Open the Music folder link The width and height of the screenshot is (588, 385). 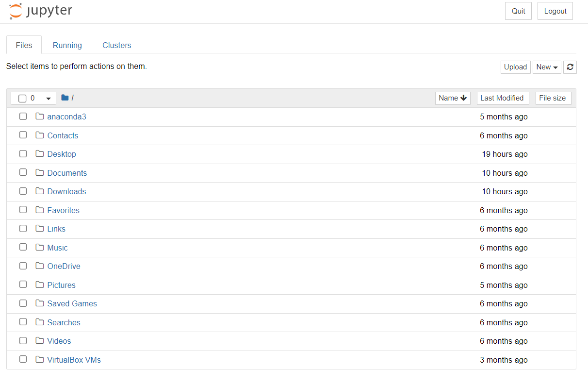tap(57, 248)
